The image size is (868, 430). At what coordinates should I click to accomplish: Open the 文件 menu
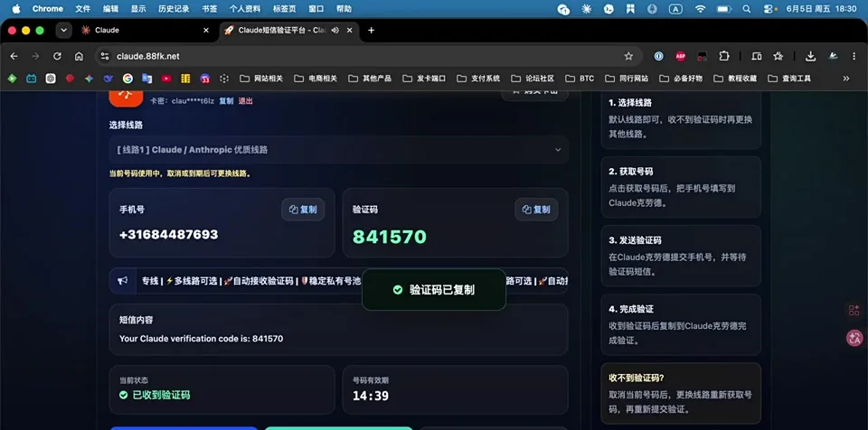pyautogui.click(x=82, y=9)
